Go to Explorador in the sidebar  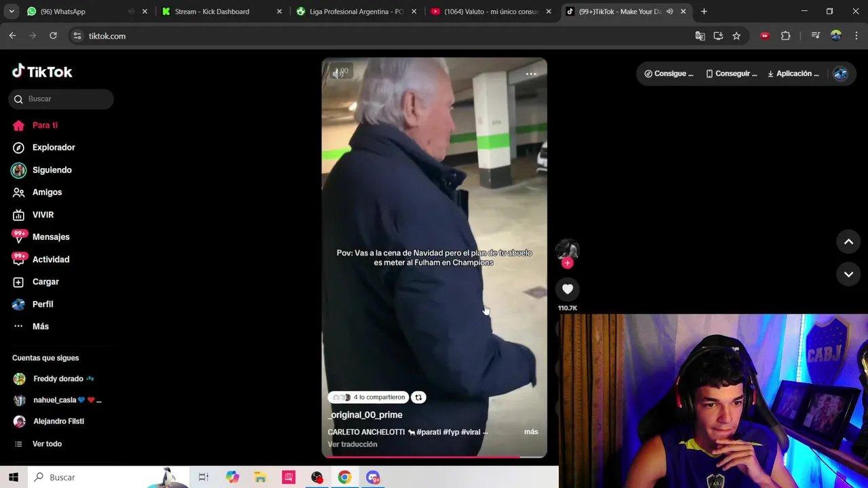[43, 147]
